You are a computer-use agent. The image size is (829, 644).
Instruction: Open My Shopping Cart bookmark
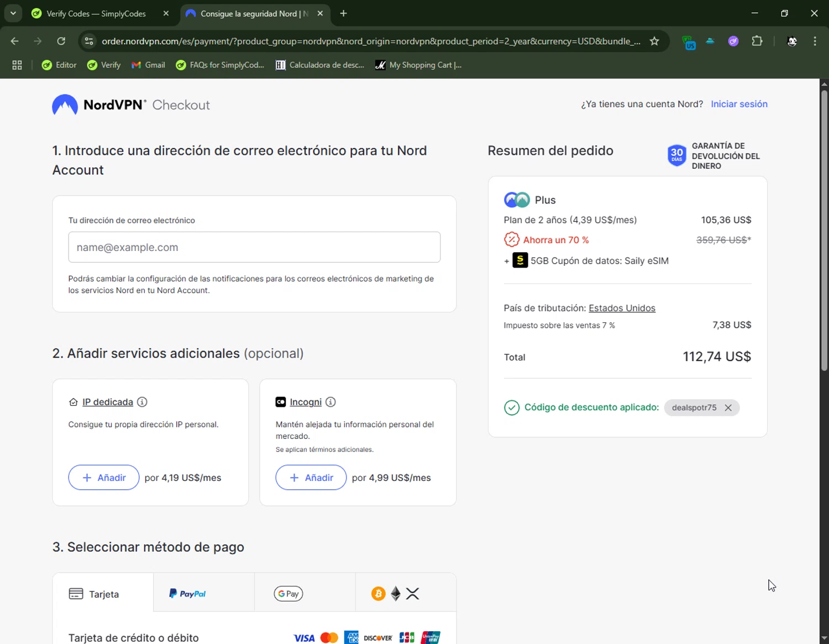click(418, 65)
